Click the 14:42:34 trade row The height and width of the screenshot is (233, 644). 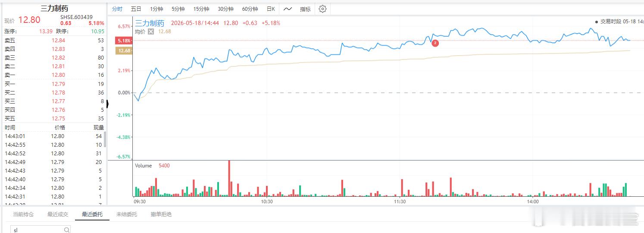point(53,188)
